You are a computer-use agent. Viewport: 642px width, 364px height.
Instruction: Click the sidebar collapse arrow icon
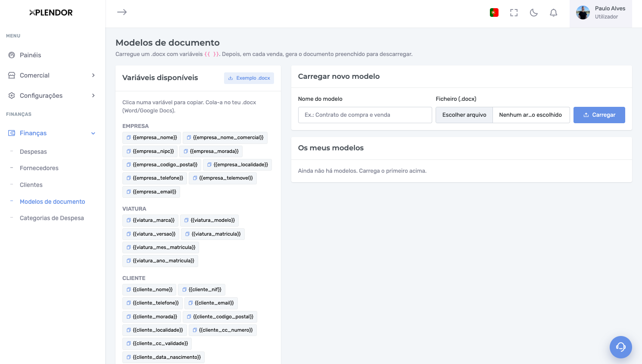coord(122,12)
